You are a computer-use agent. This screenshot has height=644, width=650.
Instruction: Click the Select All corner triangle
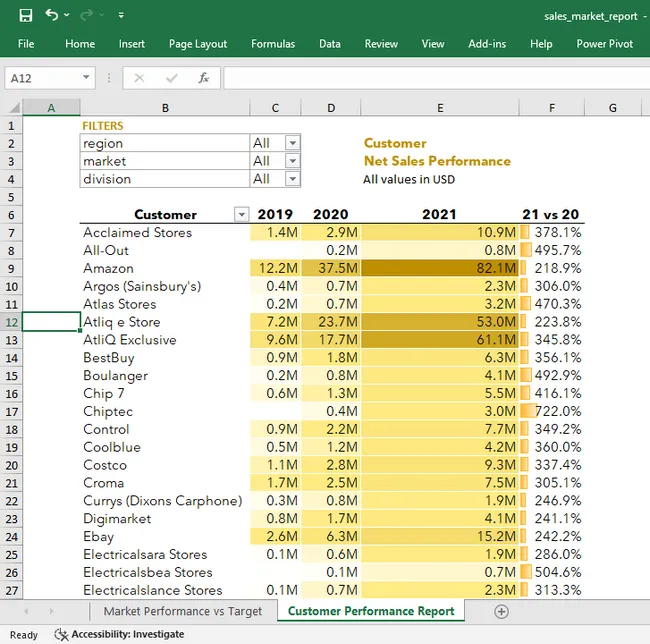[13, 108]
